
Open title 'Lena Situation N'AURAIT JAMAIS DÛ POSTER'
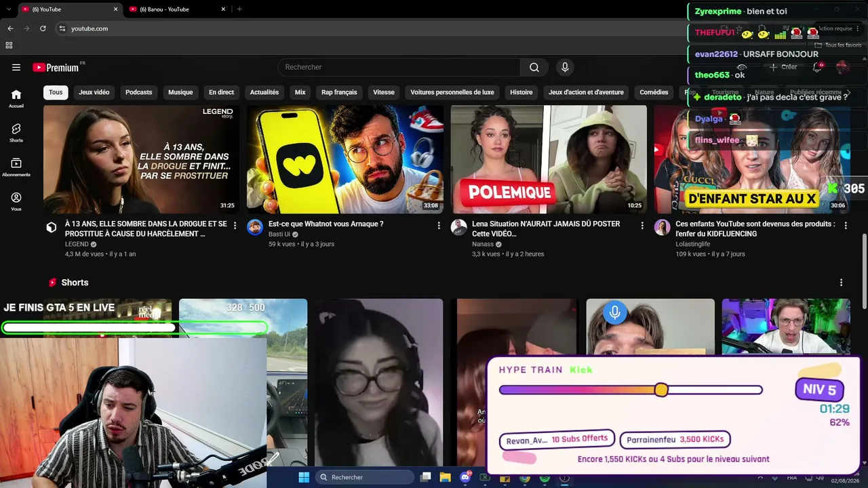pos(546,228)
